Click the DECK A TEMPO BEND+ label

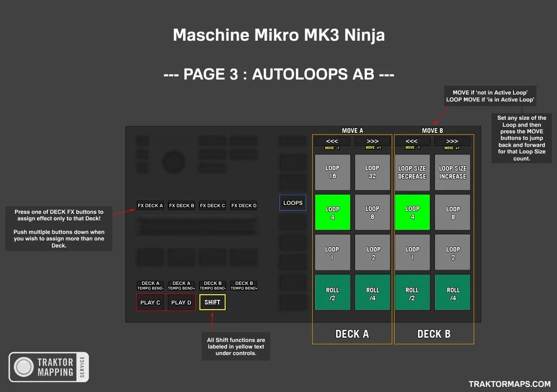click(x=182, y=286)
